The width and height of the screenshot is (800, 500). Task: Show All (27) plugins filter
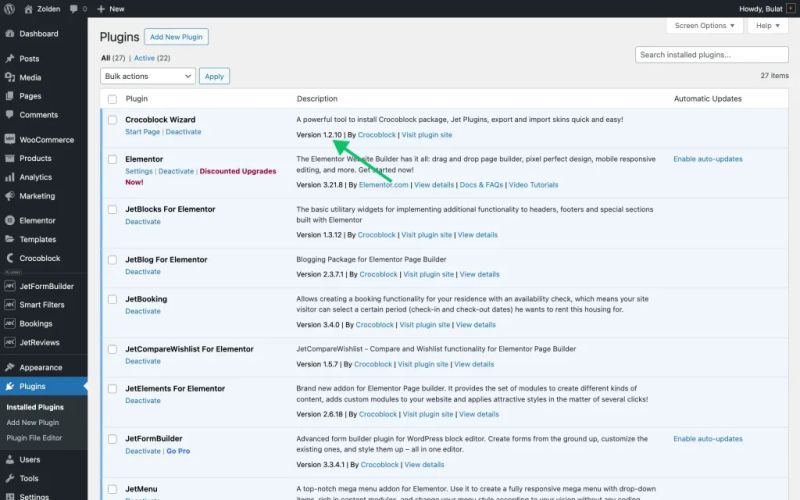tap(113, 58)
